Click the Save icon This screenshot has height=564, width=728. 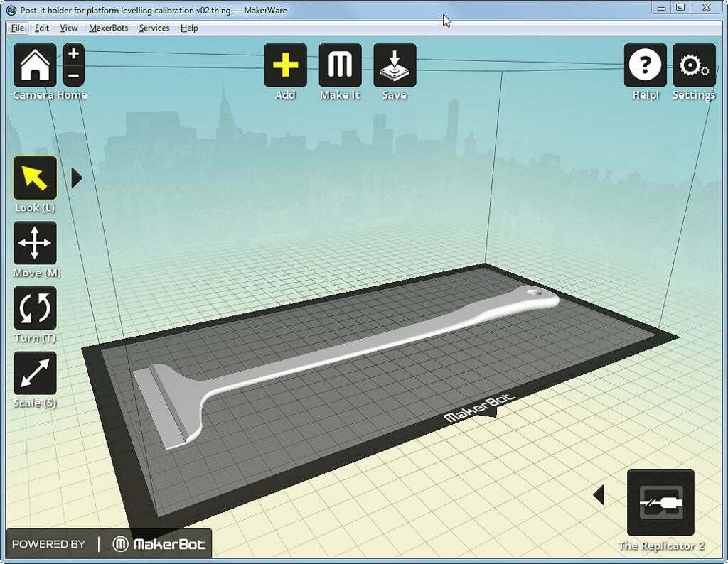tap(395, 65)
